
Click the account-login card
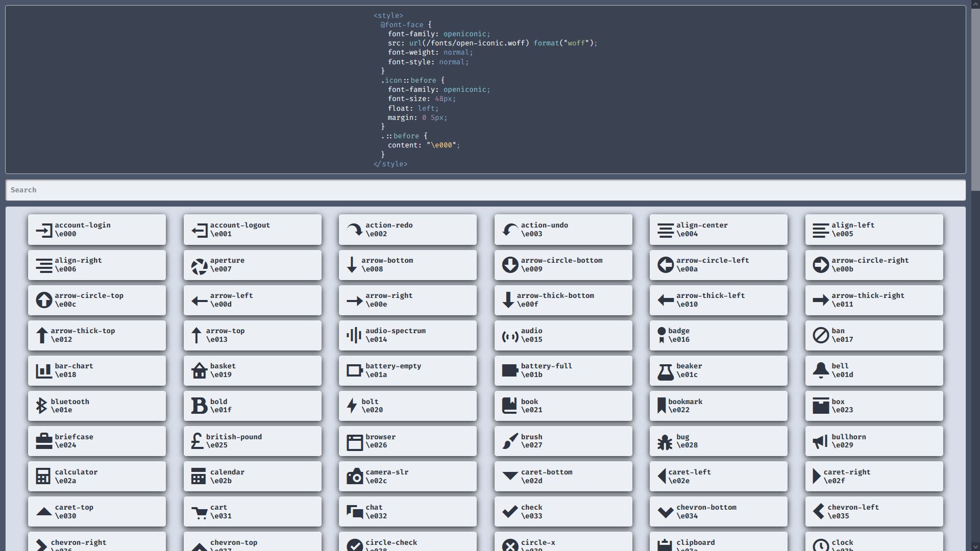pos(97,230)
